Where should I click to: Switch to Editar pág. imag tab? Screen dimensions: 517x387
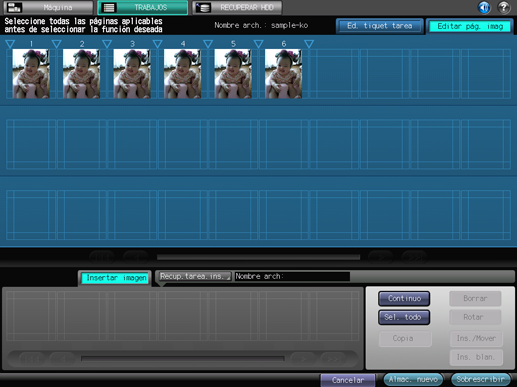click(x=470, y=26)
